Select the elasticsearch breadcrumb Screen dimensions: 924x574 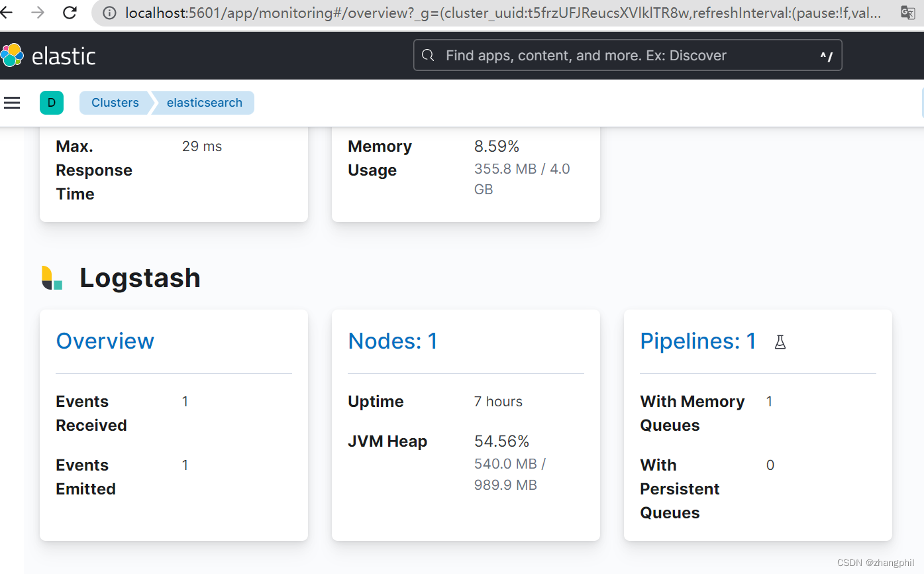pos(203,103)
